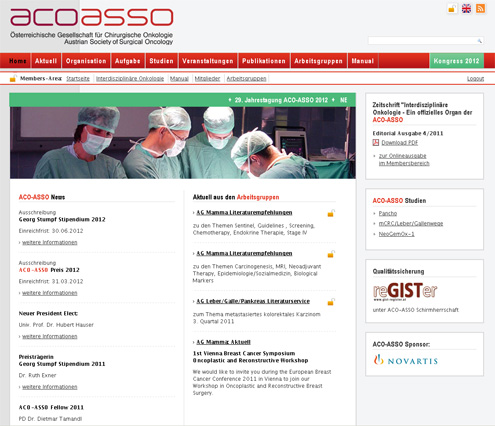Open weitere Informationen under ACO-ASSO Preis 2012
The height and width of the screenshot is (426, 495).
coord(50,293)
